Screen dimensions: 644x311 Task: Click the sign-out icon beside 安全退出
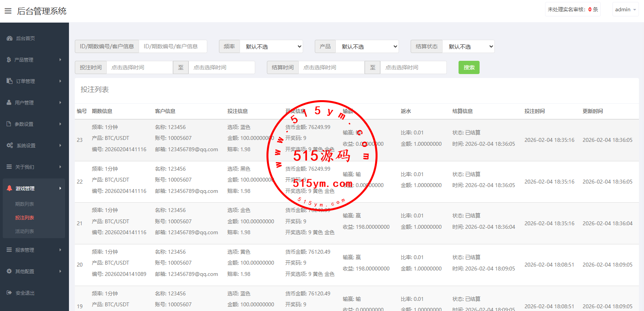point(9,293)
